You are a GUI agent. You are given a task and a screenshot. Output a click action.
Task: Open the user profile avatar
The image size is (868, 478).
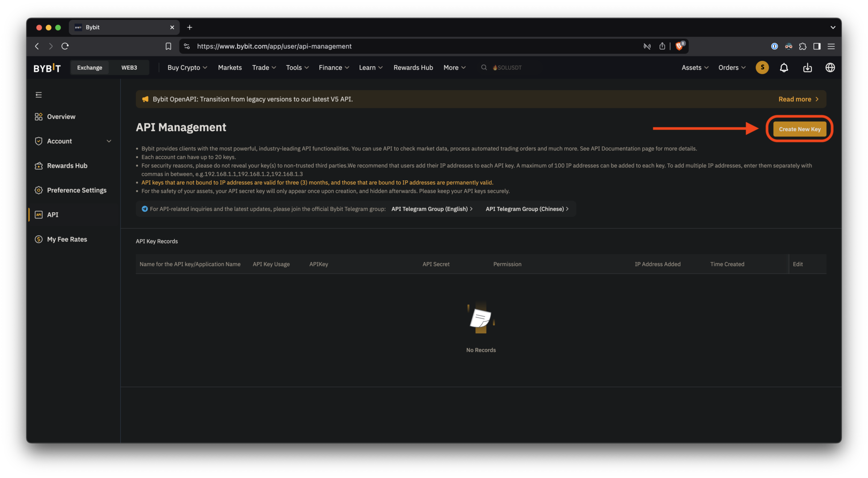pos(762,67)
